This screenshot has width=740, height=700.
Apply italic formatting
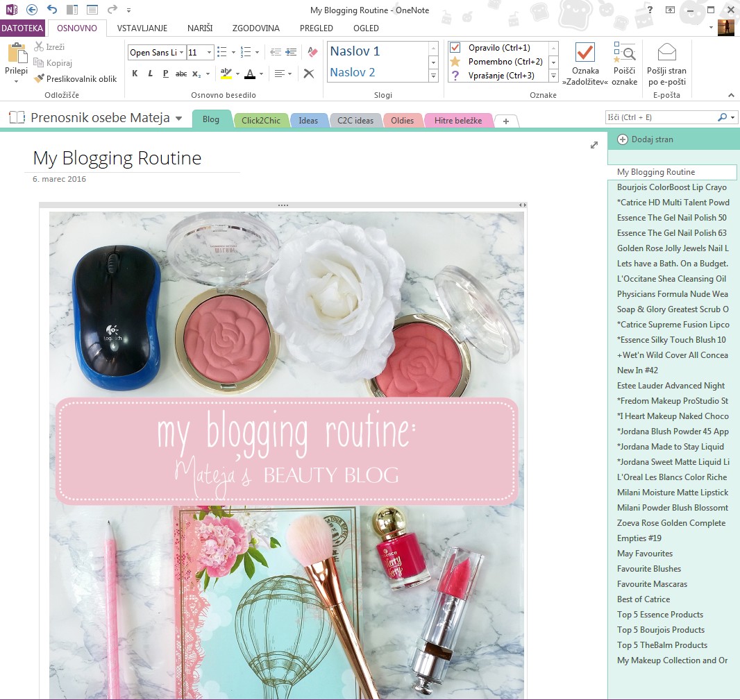(150, 74)
